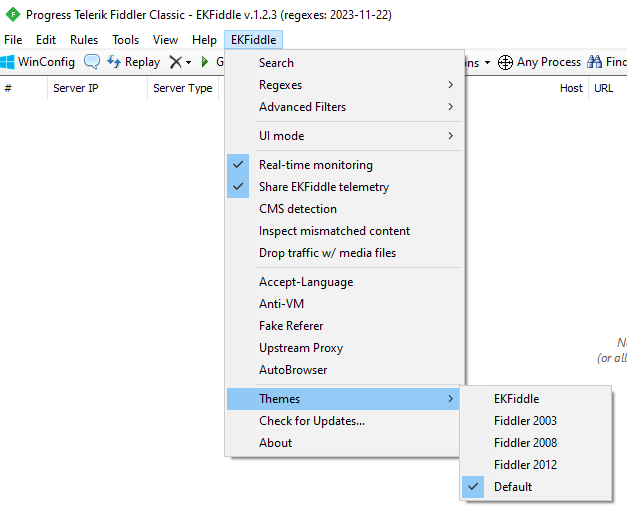The width and height of the screenshot is (627, 518).
Task: Open the Edit menu
Action: click(x=46, y=40)
